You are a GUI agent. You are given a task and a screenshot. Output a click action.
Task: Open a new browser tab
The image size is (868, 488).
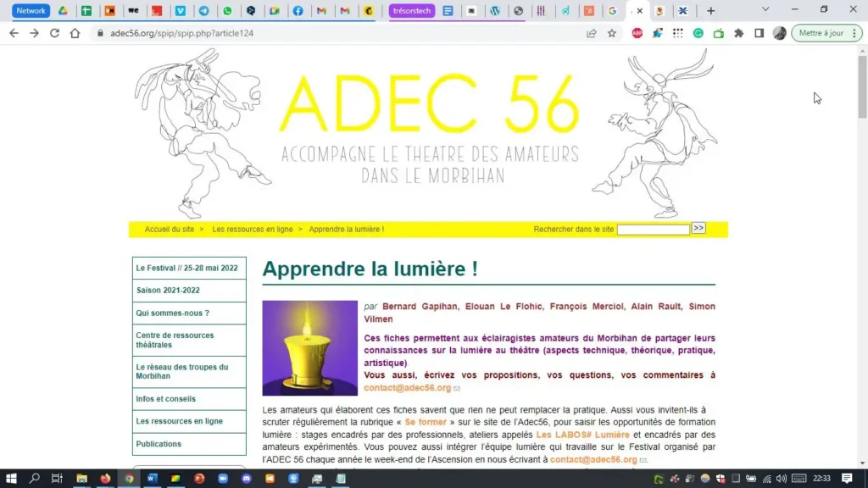click(710, 11)
